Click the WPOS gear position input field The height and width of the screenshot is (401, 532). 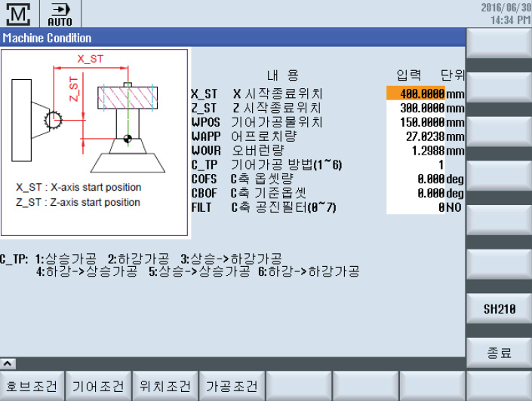[x=416, y=122]
